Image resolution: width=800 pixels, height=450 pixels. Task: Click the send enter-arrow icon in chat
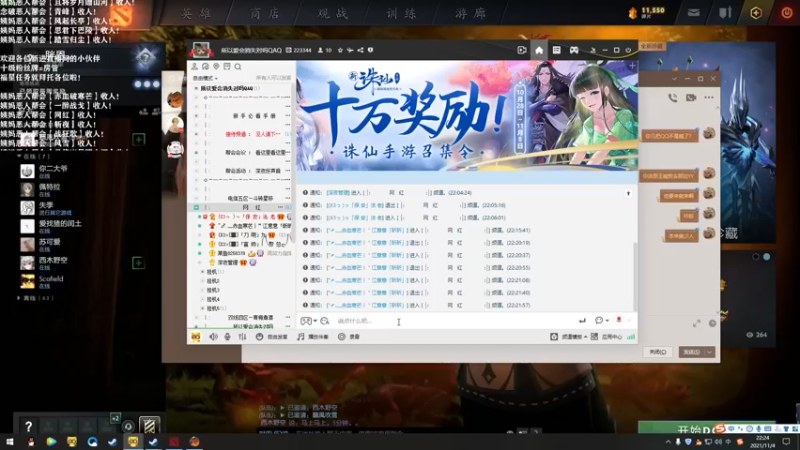click(582, 320)
